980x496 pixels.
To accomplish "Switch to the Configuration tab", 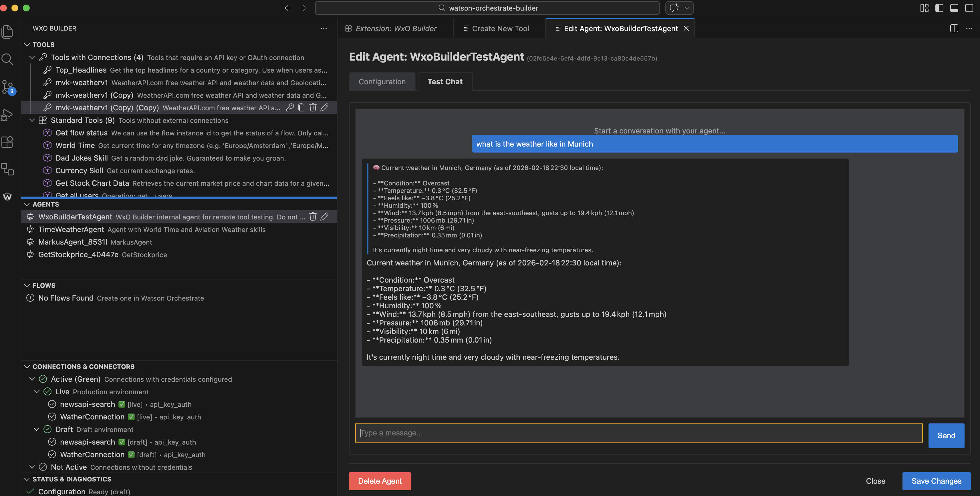I will click(x=382, y=81).
